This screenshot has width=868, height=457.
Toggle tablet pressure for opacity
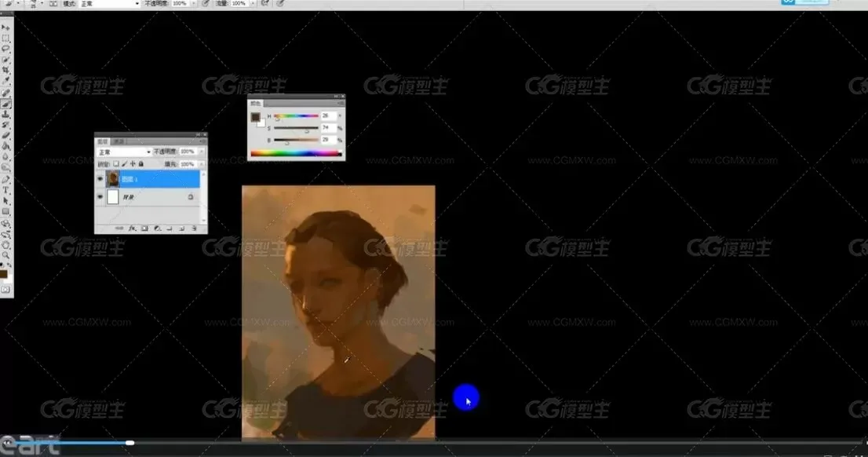(x=206, y=3)
